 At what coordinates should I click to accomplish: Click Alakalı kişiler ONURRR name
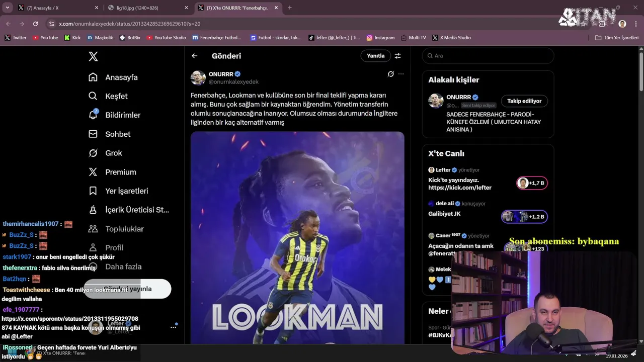coord(458,97)
